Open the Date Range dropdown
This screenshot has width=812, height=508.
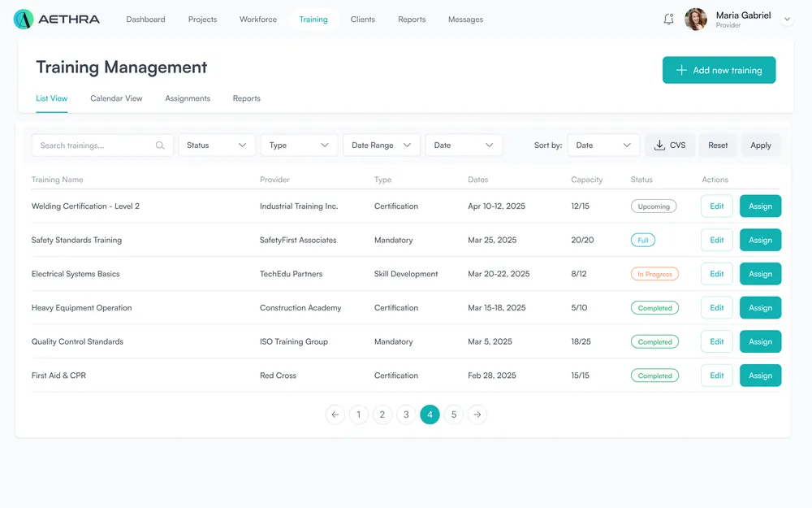381,145
